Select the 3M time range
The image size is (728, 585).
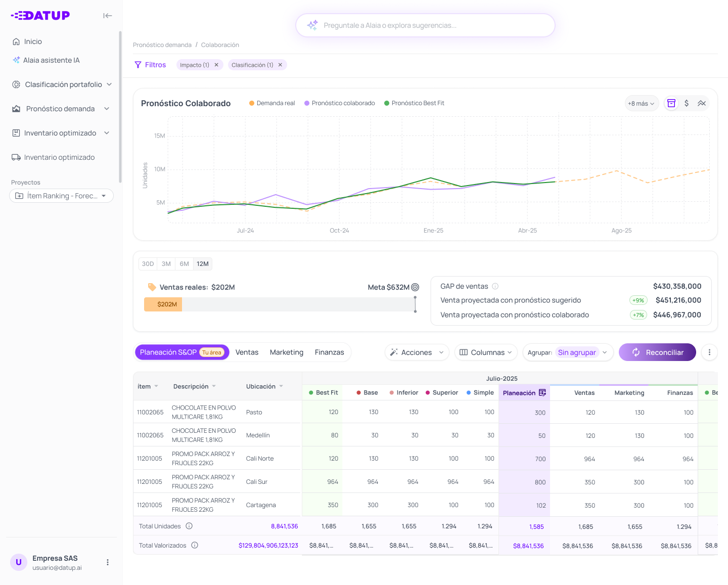pos(166,264)
